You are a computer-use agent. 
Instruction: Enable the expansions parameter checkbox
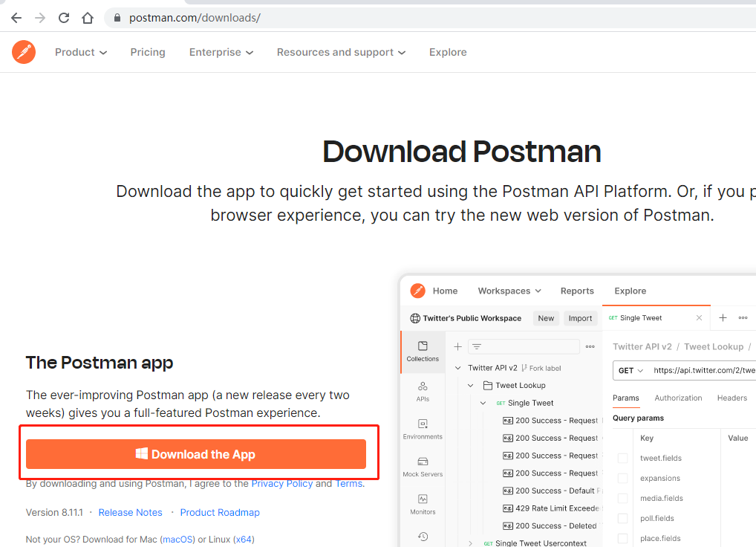622,479
